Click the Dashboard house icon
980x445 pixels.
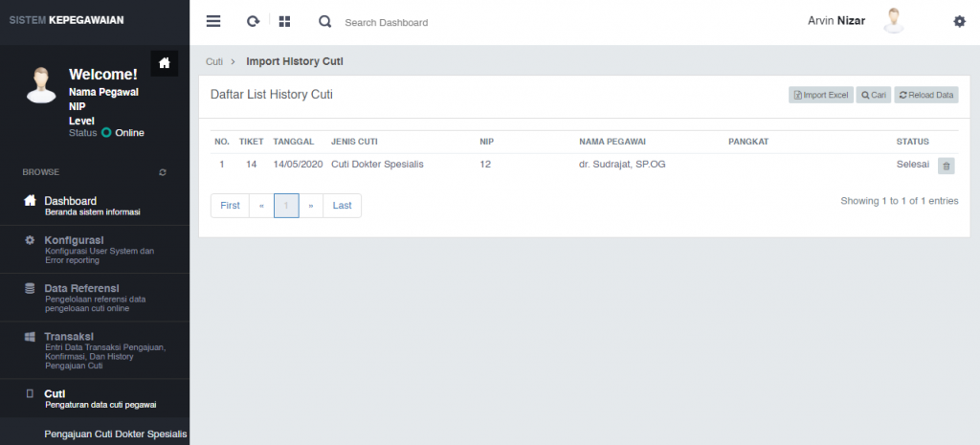pyautogui.click(x=30, y=201)
